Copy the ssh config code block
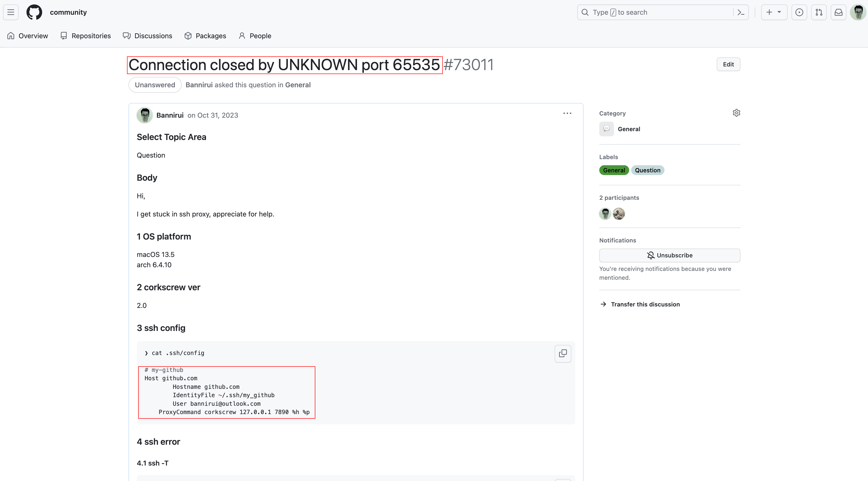This screenshot has height=481, width=868. (563, 353)
